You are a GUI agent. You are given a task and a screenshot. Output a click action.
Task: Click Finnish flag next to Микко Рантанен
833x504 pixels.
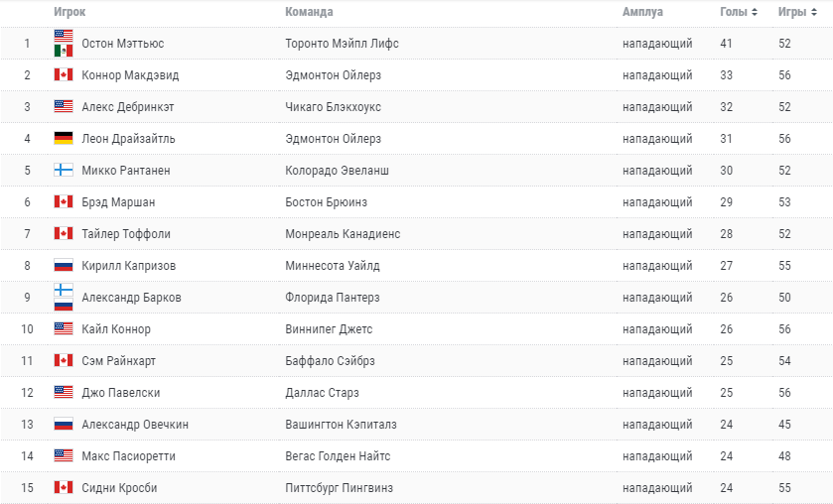point(64,170)
